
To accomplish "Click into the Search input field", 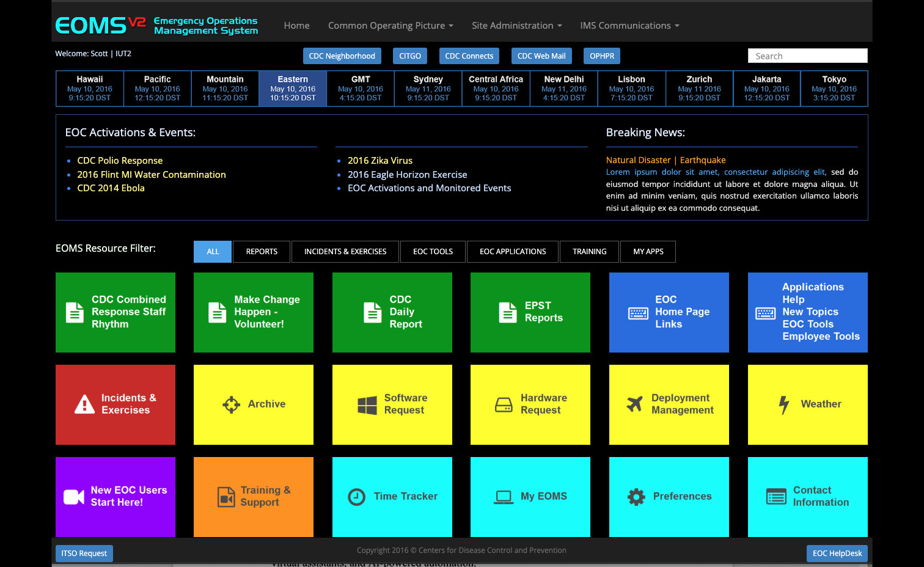I will [807, 56].
